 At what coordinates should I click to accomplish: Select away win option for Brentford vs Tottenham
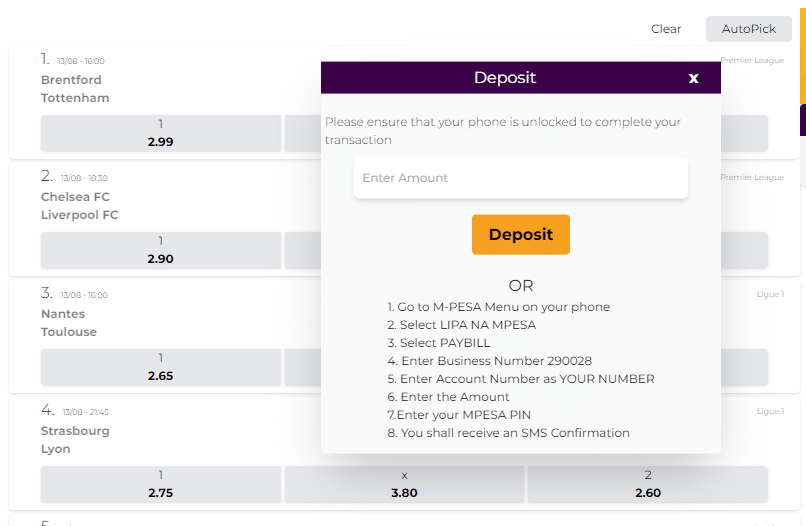[x=744, y=133]
